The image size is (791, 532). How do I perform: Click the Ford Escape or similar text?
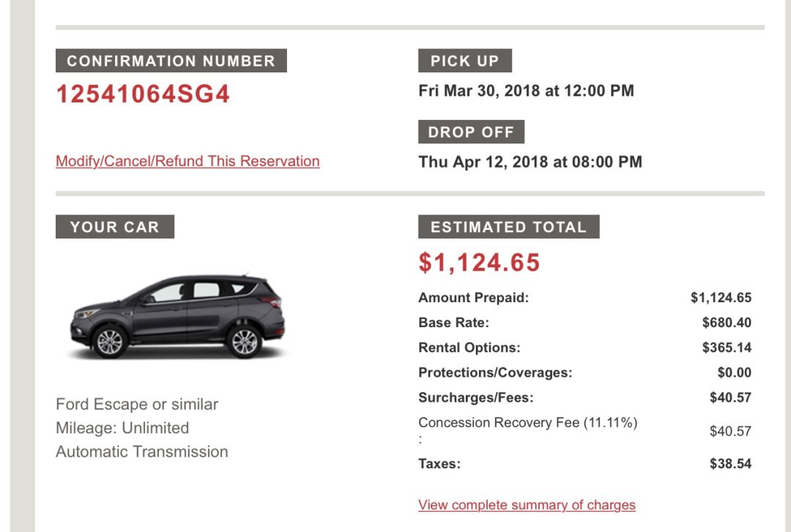pyautogui.click(x=137, y=404)
